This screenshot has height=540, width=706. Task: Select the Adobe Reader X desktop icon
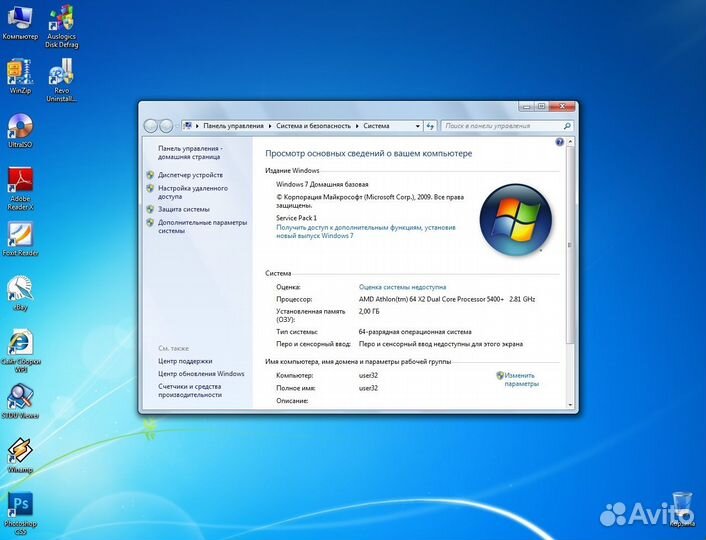coord(20,189)
